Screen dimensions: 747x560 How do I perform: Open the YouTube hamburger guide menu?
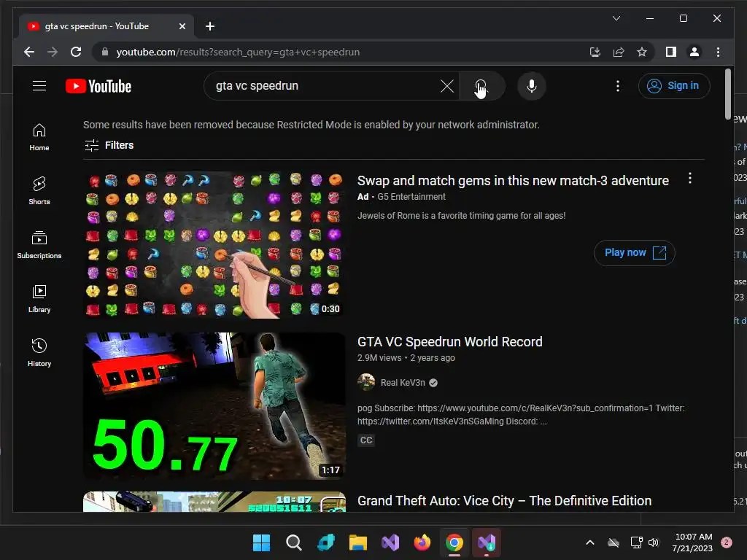(x=39, y=86)
